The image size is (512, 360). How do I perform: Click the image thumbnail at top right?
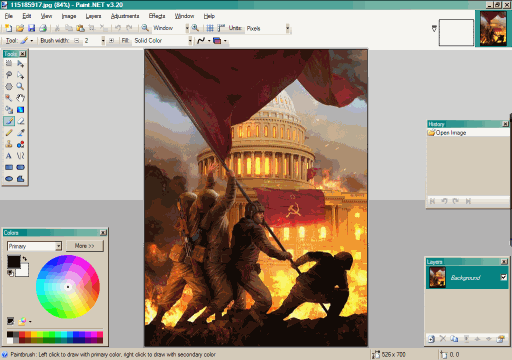493,28
